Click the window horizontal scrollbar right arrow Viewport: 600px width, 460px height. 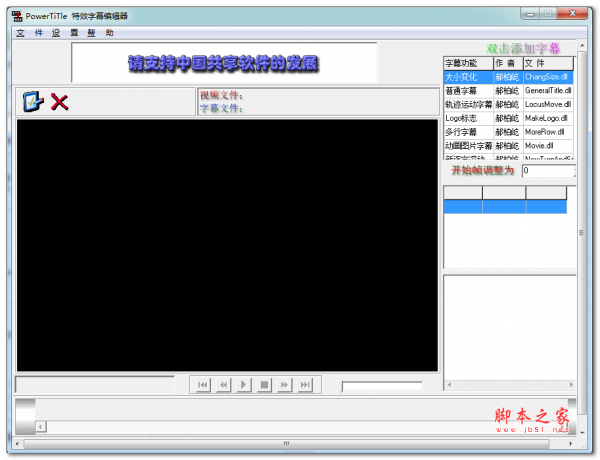click(571, 444)
